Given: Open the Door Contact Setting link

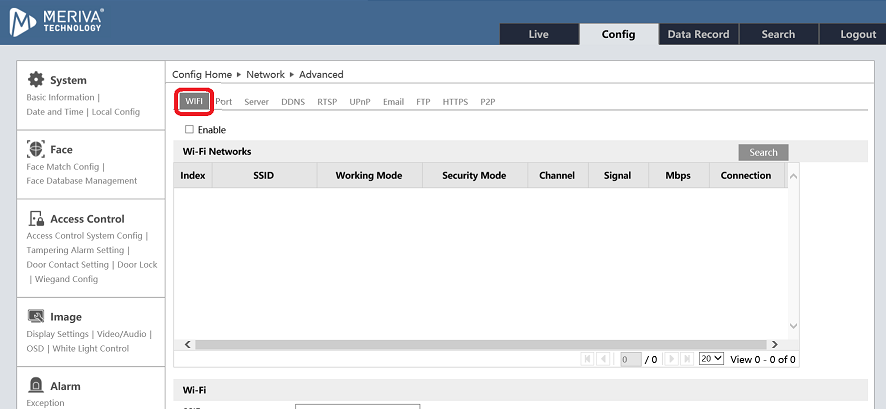Looking at the screenshot, I should click(67, 265).
